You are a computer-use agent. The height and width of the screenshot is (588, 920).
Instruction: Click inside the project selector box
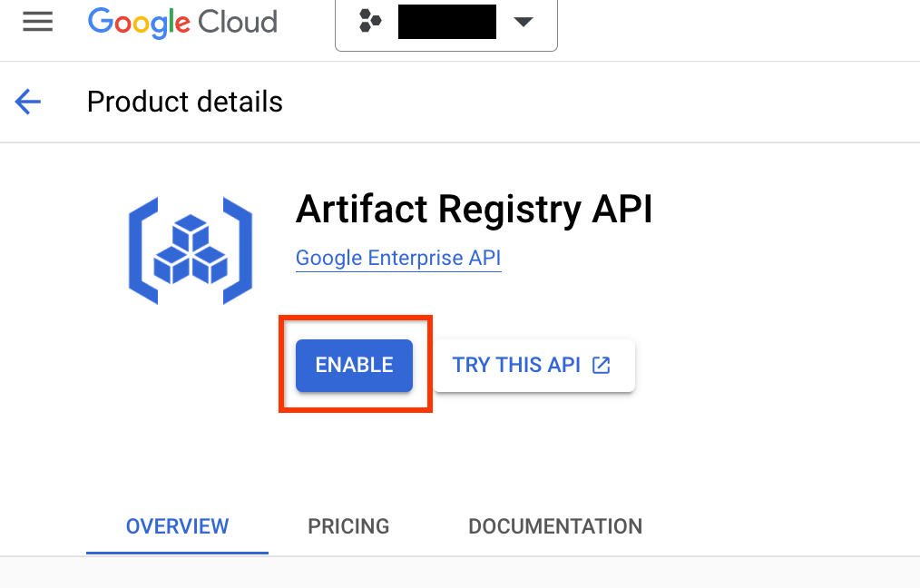click(446, 22)
